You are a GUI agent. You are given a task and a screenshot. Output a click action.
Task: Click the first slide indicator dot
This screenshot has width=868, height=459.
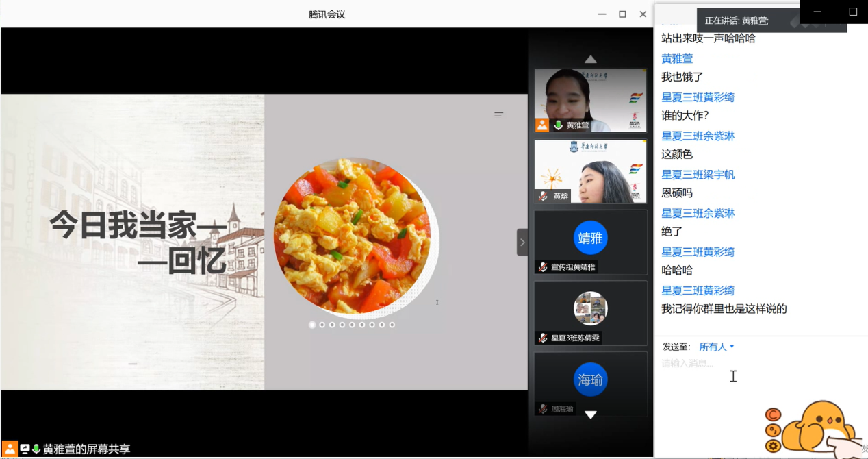pos(312,325)
